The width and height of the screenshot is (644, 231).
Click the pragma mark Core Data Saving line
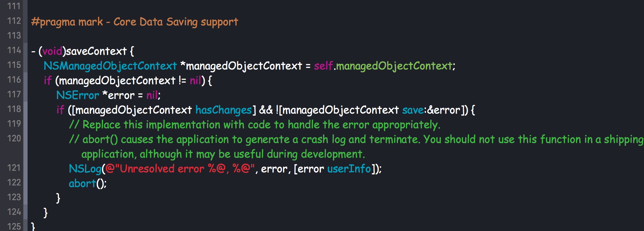(x=135, y=22)
